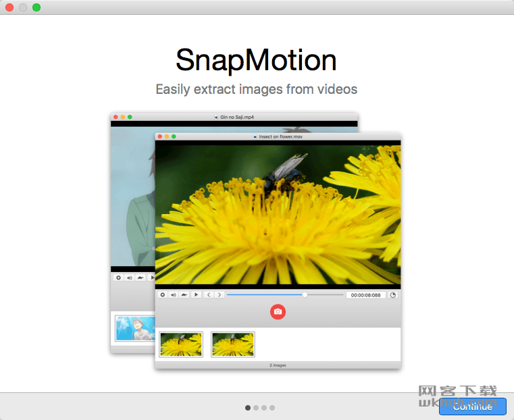Click the timecode field 00:00:08:088

[x=366, y=295]
